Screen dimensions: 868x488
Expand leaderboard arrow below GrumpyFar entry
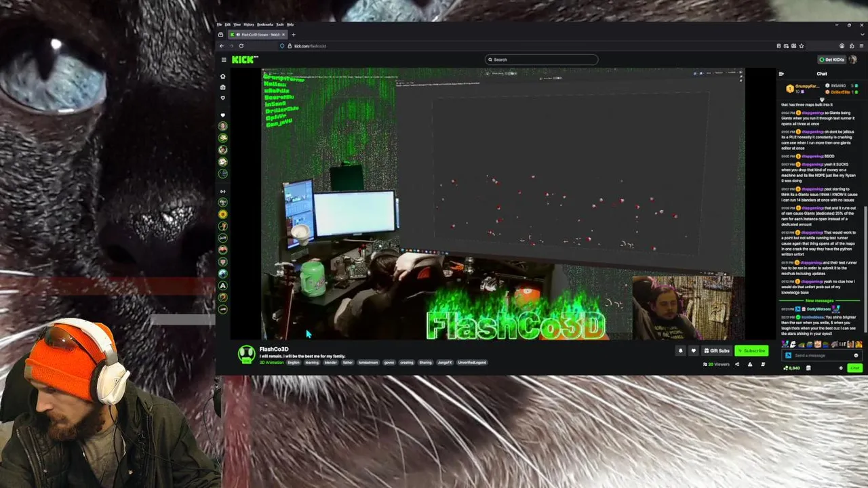coord(822,100)
